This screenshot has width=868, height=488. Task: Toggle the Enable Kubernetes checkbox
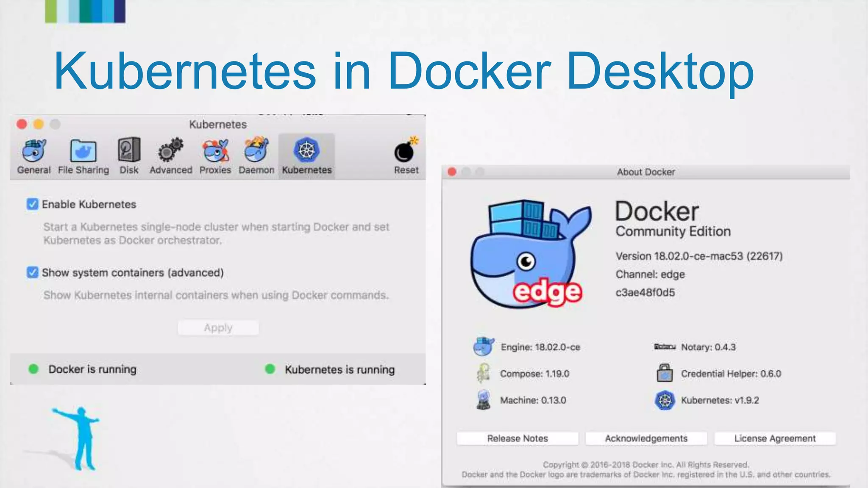point(32,204)
